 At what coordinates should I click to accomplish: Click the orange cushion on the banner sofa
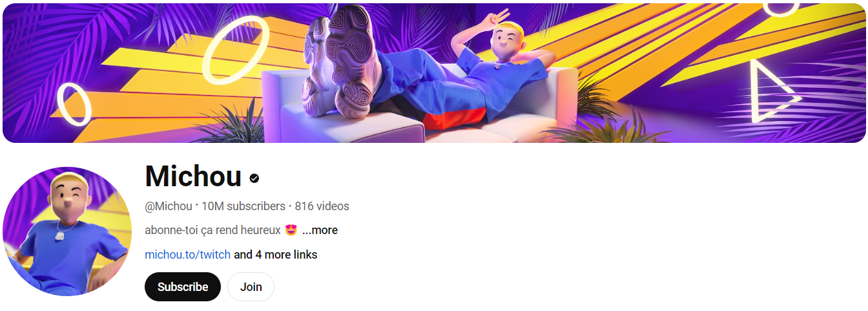coord(455,116)
